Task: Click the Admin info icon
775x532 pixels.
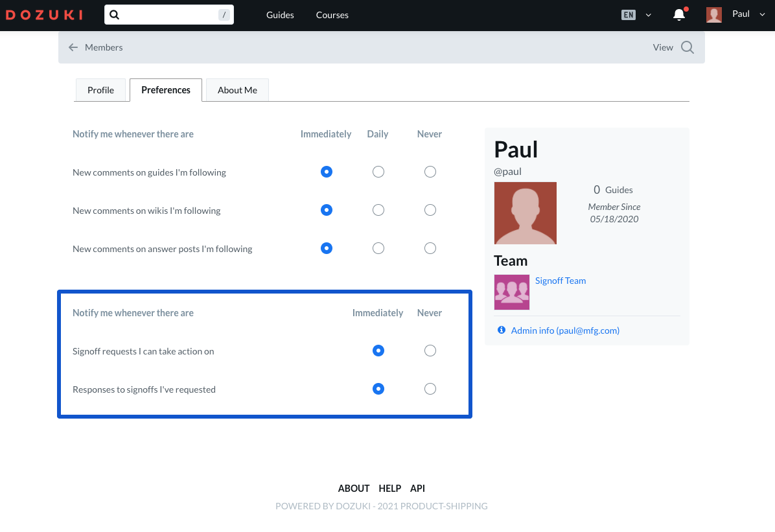Action: (x=501, y=330)
